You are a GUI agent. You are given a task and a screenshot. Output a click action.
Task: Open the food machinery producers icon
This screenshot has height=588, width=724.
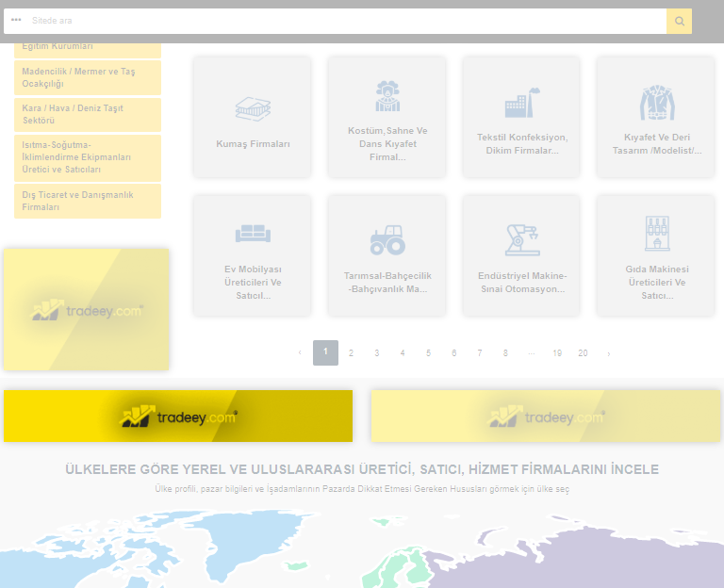(x=656, y=233)
